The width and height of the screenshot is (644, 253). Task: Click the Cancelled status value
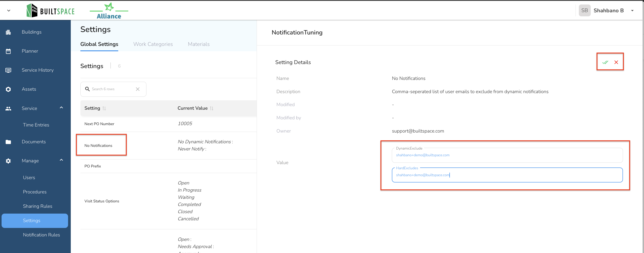[188, 219]
